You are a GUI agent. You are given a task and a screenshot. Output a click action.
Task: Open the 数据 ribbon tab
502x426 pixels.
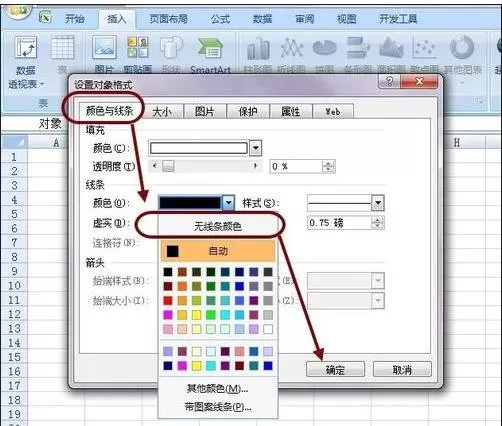tap(262, 19)
